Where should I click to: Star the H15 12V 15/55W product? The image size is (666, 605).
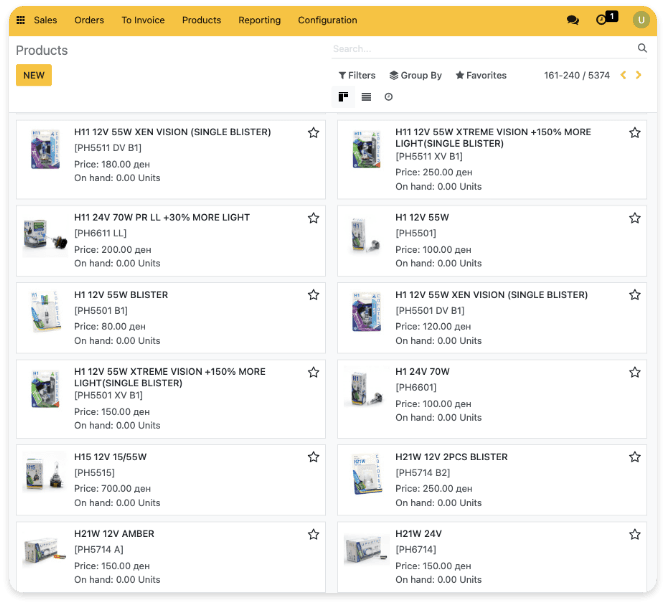(x=313, y=457)
